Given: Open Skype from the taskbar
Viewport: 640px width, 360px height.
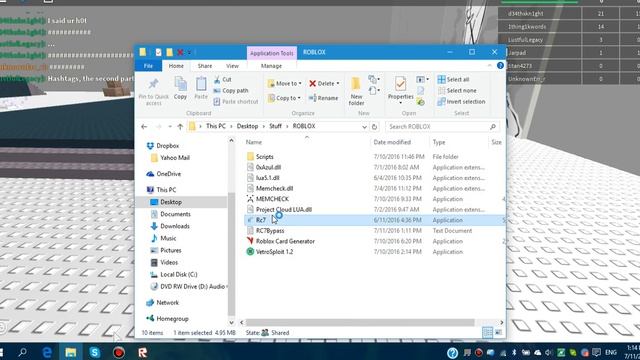Looking at the screenshot, I should coord(95,352).
